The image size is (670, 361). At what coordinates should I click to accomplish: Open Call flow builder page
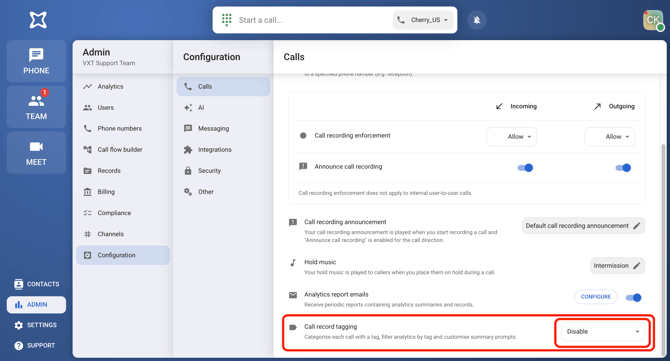pyautogui.click(x=123, y=150)
